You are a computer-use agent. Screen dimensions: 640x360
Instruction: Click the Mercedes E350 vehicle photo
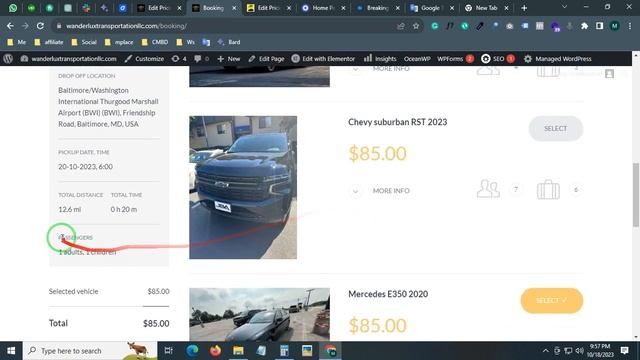pos(259,315)
